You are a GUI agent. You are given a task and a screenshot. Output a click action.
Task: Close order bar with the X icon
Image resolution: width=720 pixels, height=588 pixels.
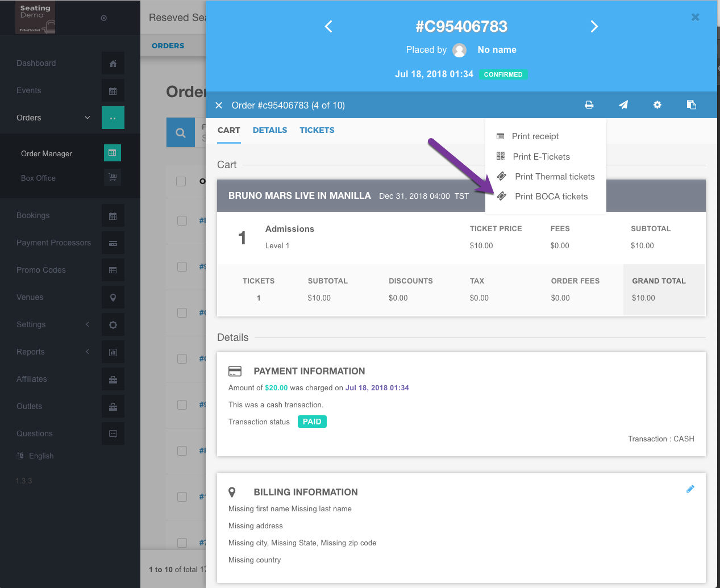click(219, 105)
